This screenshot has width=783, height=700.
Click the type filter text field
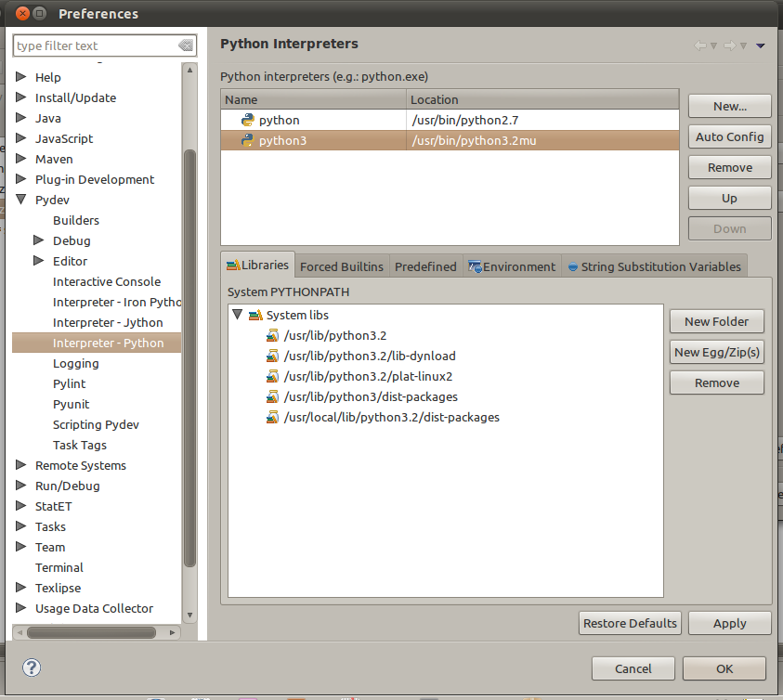tap(93, 45)
